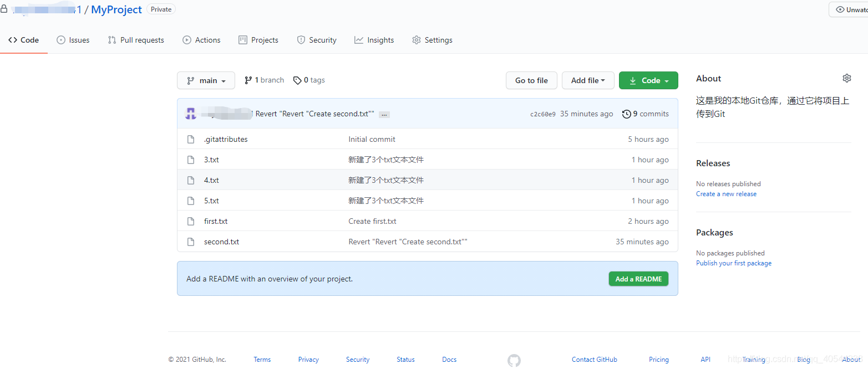Open the .gitattributes file
The image size is (868, 369).
(226, 139)
